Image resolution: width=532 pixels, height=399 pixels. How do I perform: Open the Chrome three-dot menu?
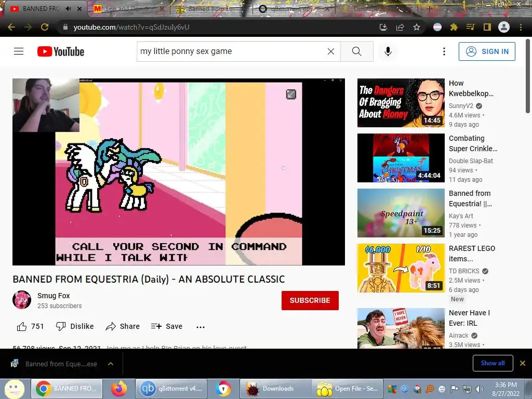point(521,27)
